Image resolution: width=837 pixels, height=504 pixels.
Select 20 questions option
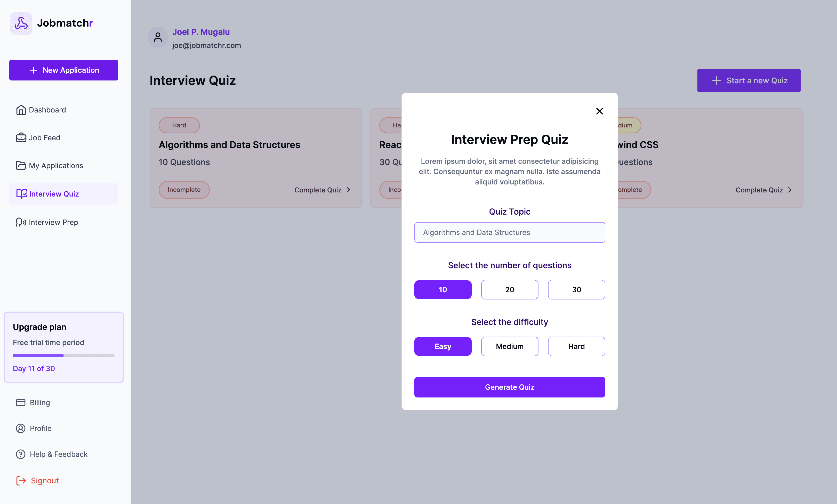pos(510,290)
